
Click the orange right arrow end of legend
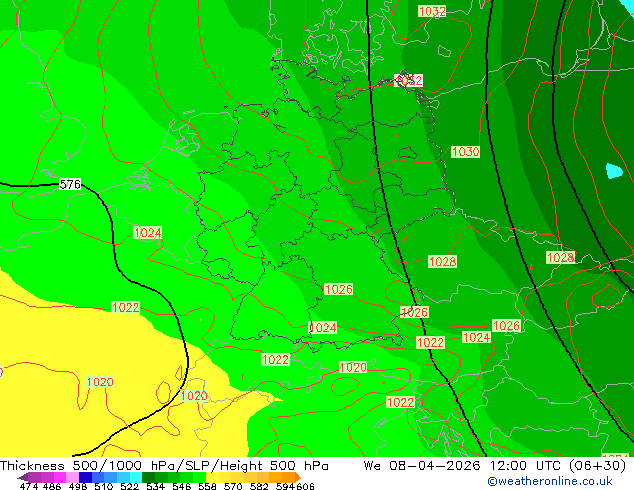click(x=298, y=477)
